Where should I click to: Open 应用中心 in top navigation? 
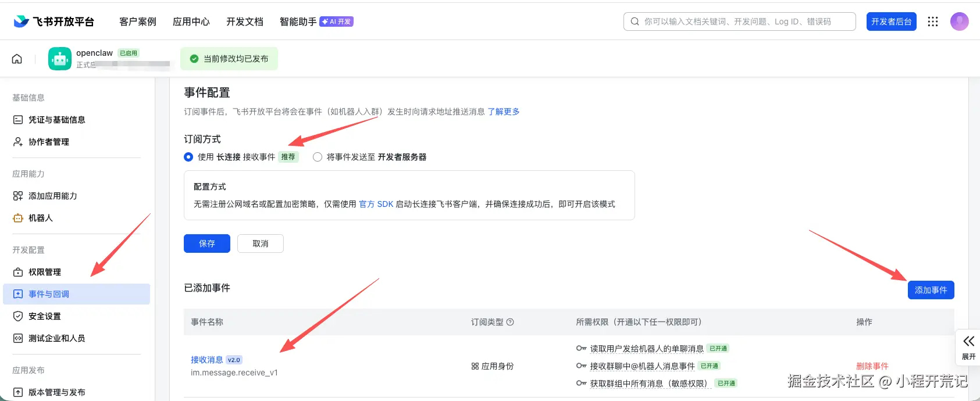click(191, 22)
